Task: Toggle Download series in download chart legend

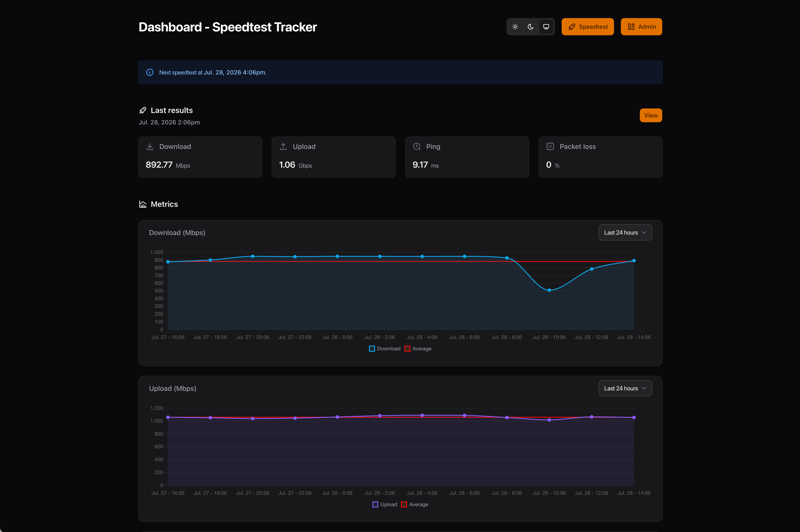Action: [x=384, y=349]
